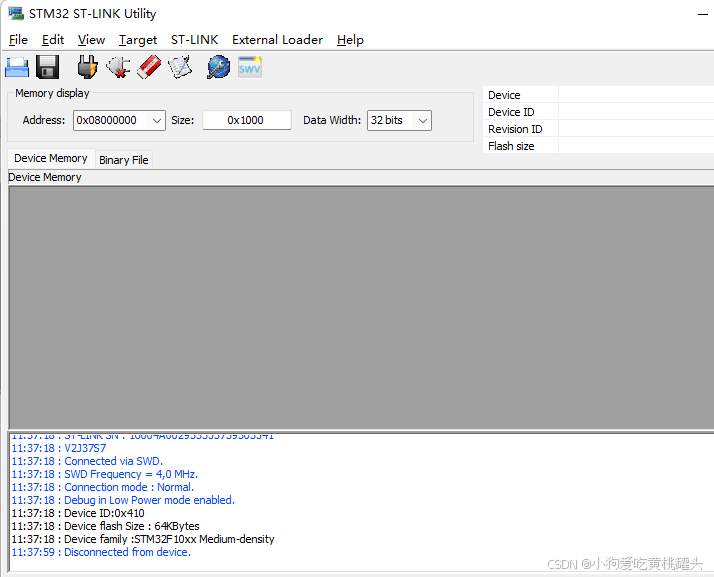Click the Save floppy disk icon
714x577 pixels.
(47, 67)
